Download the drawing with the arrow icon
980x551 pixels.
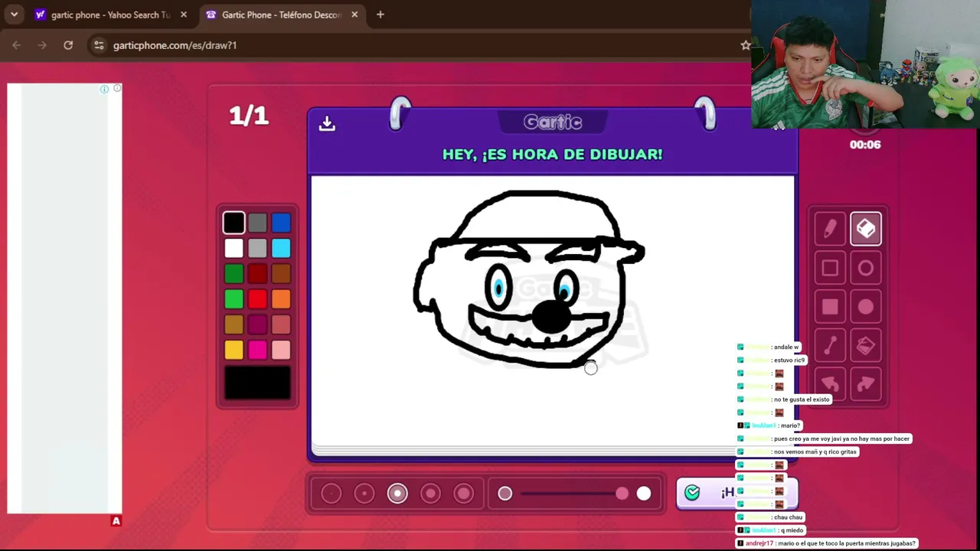[327, 123]
